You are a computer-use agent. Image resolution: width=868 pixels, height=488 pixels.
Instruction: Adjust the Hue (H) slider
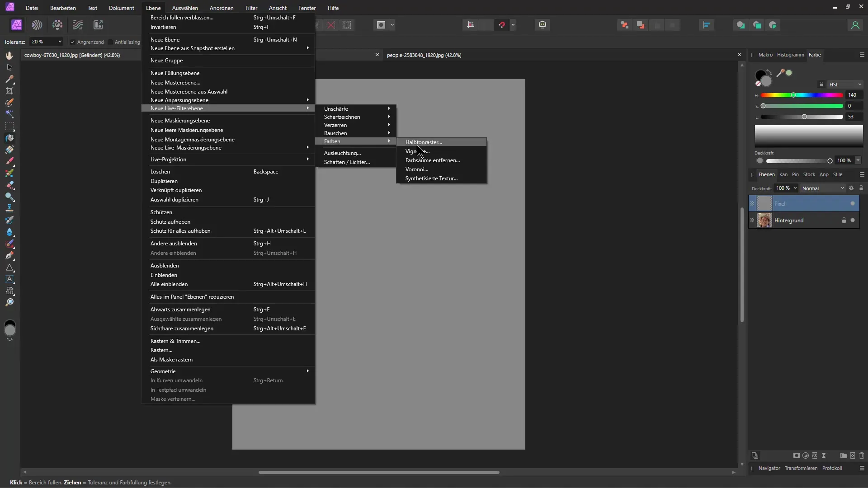pos(802,95)
